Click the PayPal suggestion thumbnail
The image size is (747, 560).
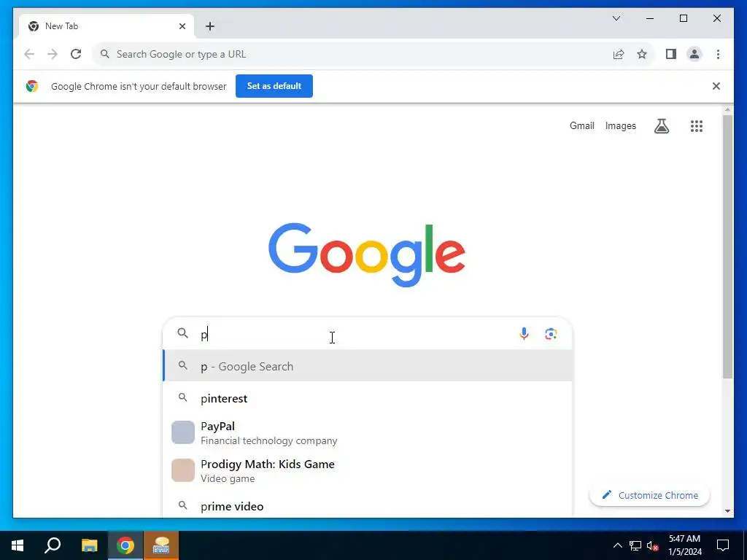(183, 432)
